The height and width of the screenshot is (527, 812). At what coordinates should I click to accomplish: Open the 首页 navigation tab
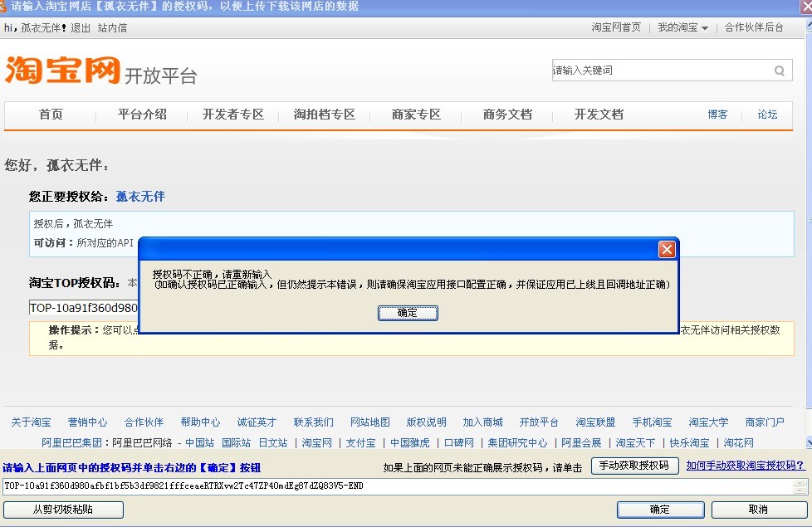51,114
